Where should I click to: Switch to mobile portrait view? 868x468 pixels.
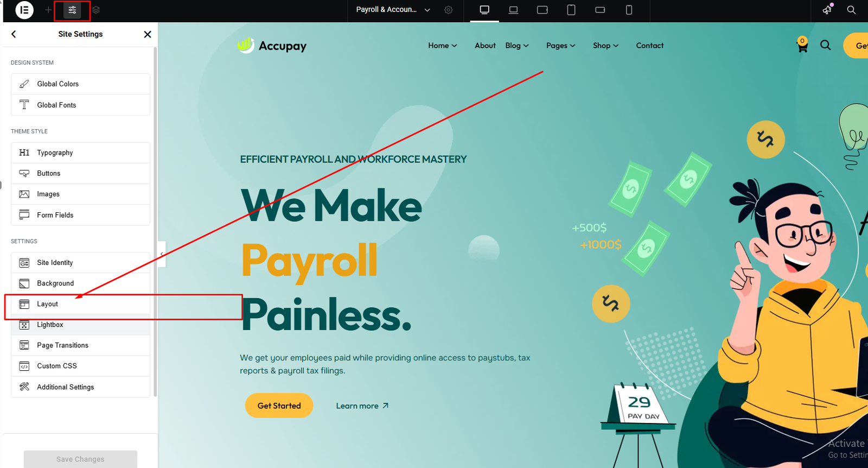point(629,10)
